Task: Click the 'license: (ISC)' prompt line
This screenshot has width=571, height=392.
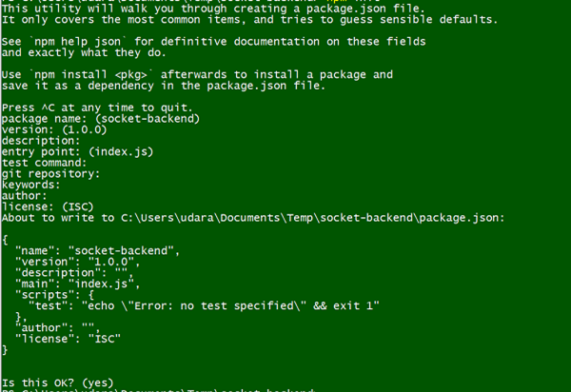Action: (48, 206)
